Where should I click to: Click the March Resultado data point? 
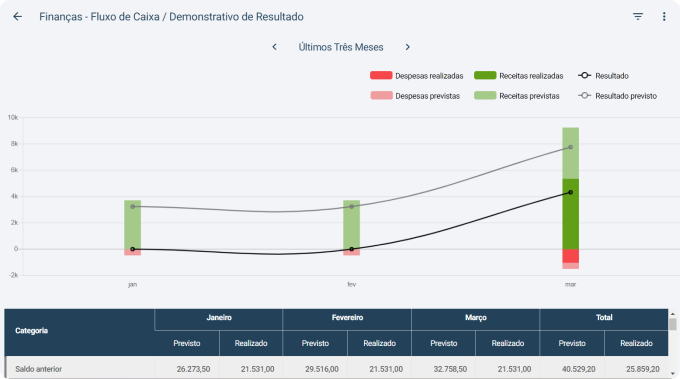click(570, 192)
